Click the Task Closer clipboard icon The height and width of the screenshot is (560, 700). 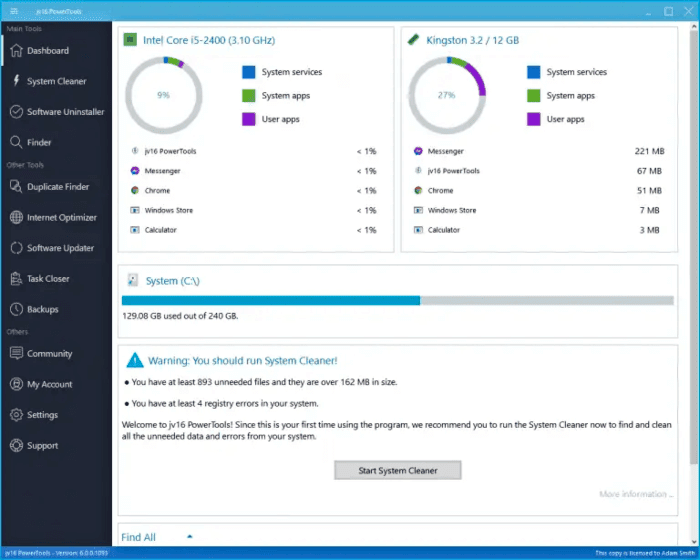(x=16, y=279)
